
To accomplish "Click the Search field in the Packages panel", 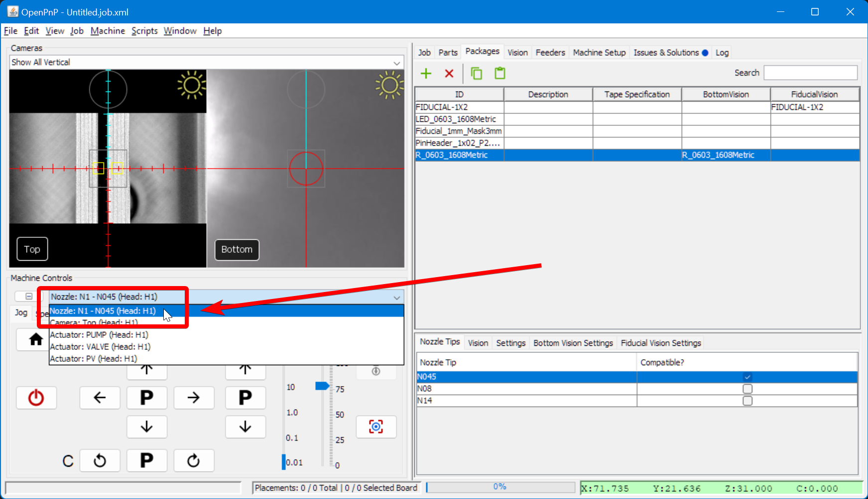I will (810, 72).
